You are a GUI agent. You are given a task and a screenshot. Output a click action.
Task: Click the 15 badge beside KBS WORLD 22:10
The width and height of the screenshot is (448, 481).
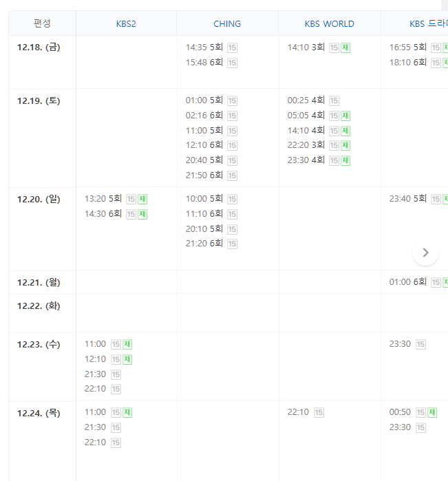pyautogui.click(x=319, y=413)
